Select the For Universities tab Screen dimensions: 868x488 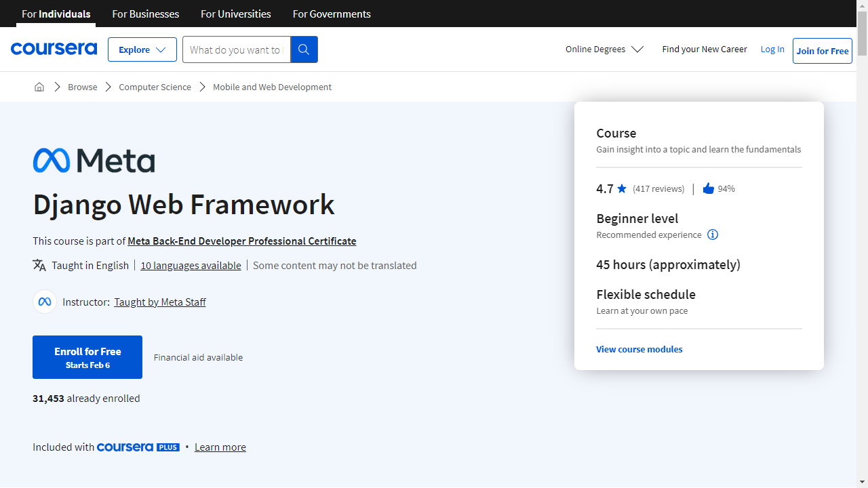pos(236,14)
